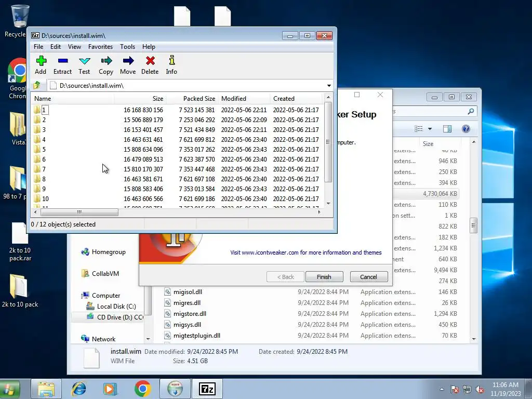This screenshot has width=532, height=399.
Task: Click the taskbar clock showing 11:06 AM
Action: coord(505,389)
